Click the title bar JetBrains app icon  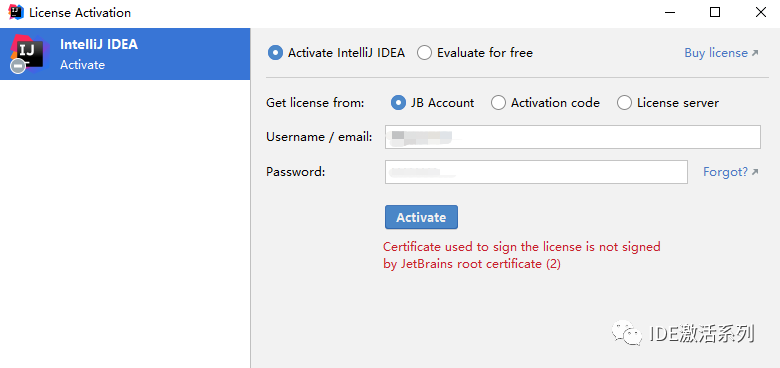pyautogui.click(x=16, y=12)
